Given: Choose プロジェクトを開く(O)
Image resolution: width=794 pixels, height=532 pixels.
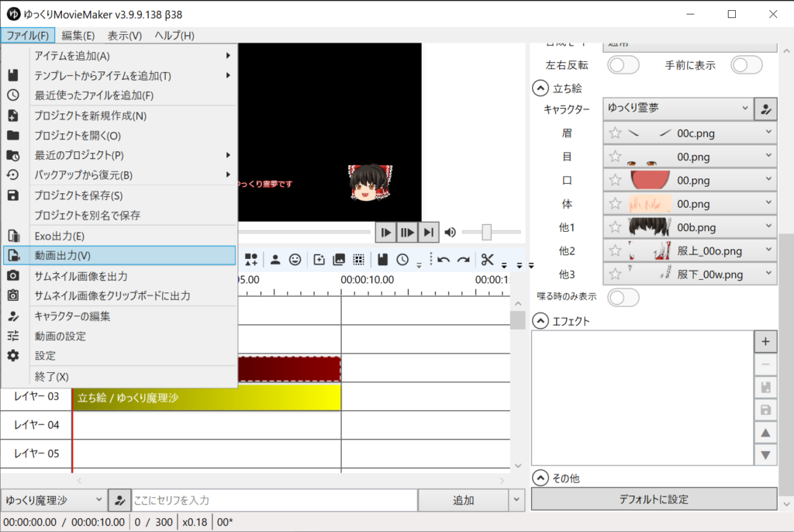Looking at the screenshot, I should (119, 135).
